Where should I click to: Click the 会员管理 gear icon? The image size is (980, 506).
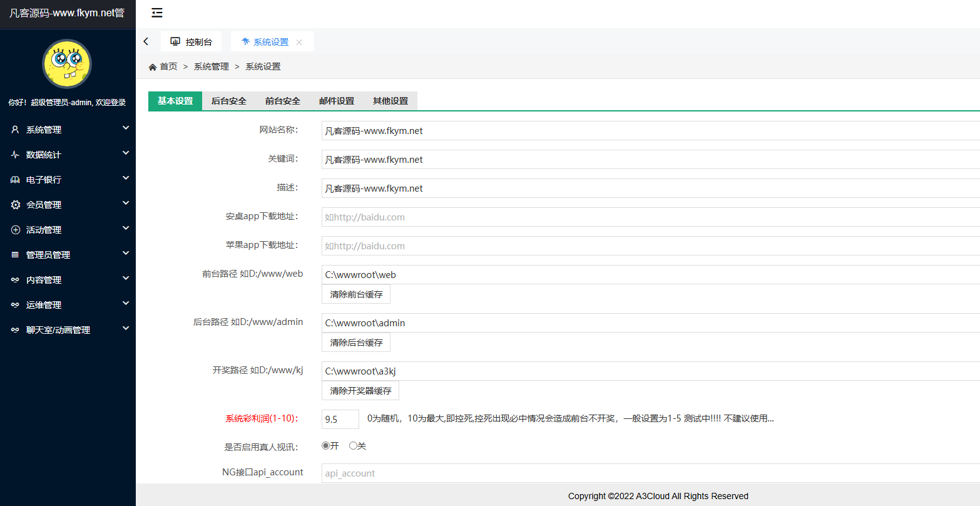point(13,205)
